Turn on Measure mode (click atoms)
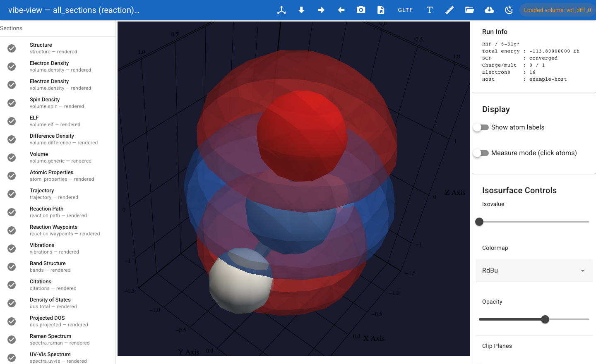Image resolution: width=596 pixels, height=364 pixels. pyautogui.click(x=481, y=153)
